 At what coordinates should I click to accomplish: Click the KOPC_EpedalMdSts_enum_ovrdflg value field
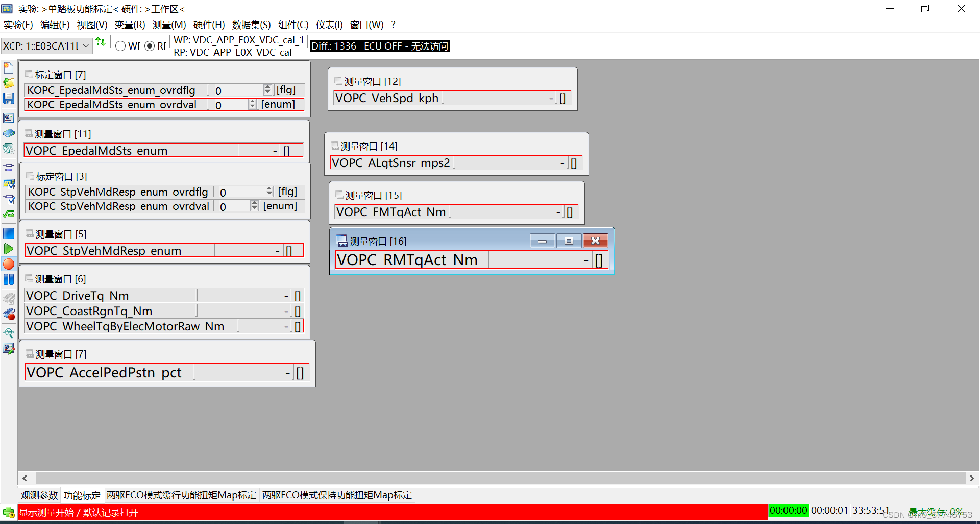[237, 90]
